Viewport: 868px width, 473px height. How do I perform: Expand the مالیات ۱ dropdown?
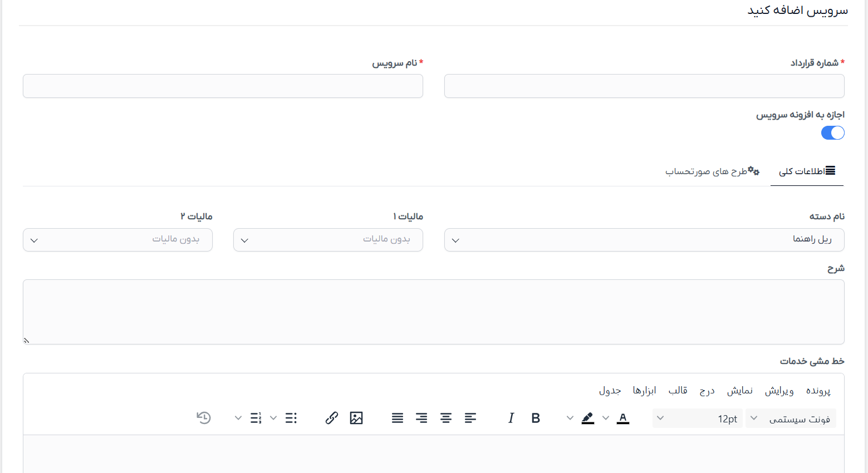328,240
